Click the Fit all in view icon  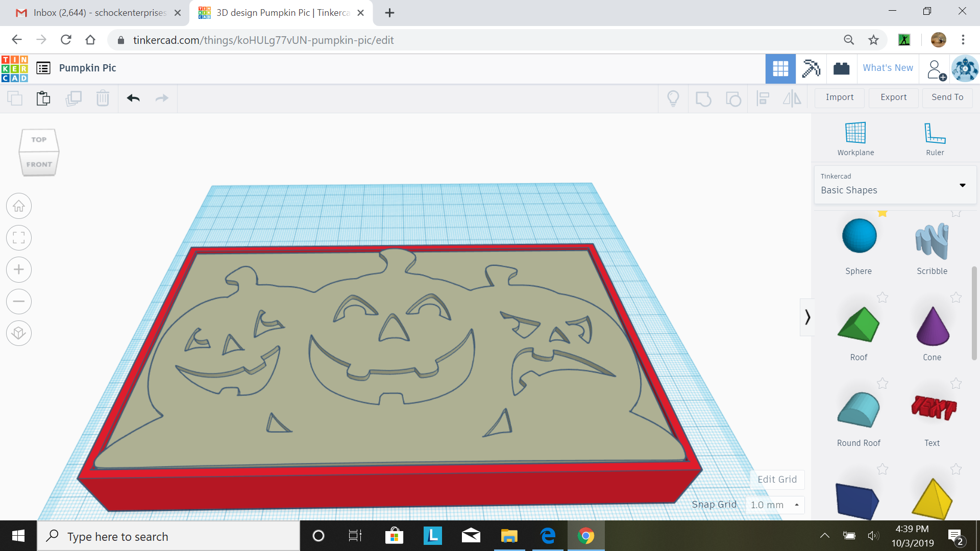click(x=19, y=238)
